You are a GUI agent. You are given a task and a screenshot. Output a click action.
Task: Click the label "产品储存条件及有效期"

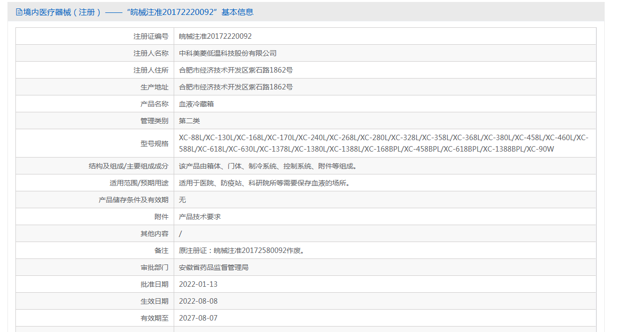(x=134, y=200)
